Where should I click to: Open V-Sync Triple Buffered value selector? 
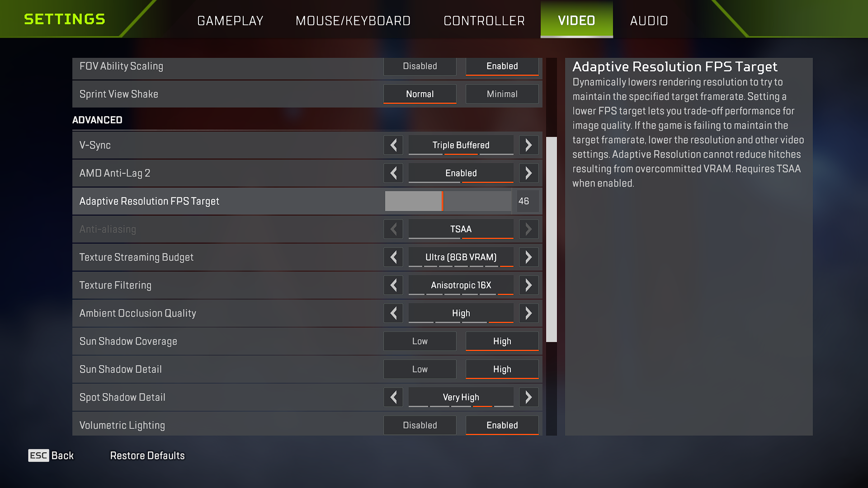[461, 145]
